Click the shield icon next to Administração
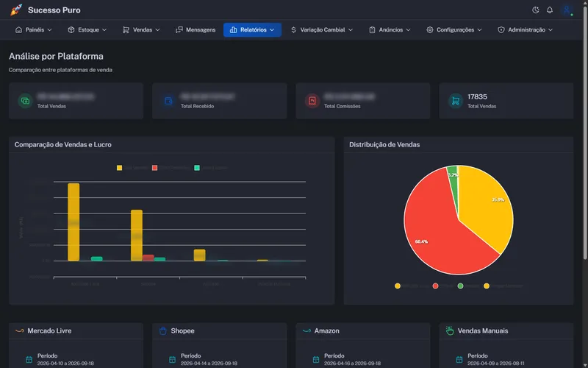Screen dimensions: 588x368 (x=501, y=29)
